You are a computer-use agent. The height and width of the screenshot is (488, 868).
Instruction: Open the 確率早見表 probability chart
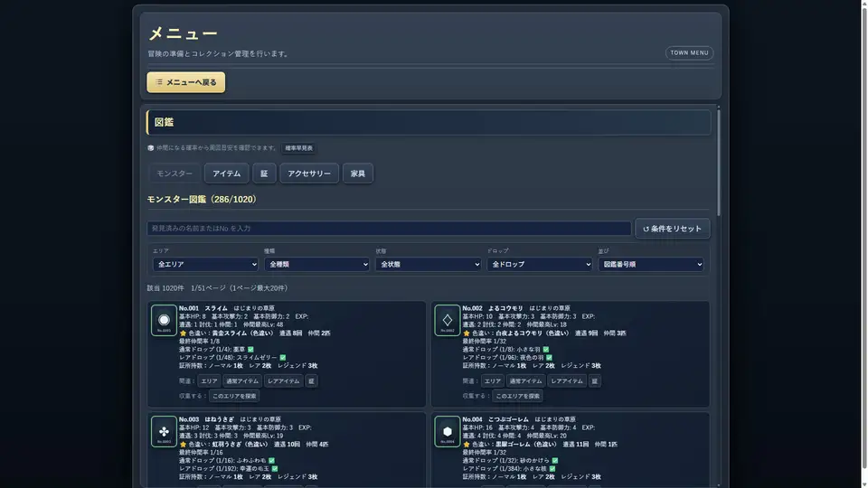pos(299,148)
